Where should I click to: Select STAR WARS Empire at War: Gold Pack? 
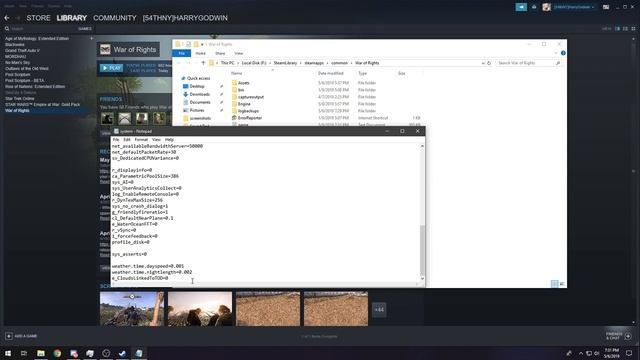click(42, 104)
